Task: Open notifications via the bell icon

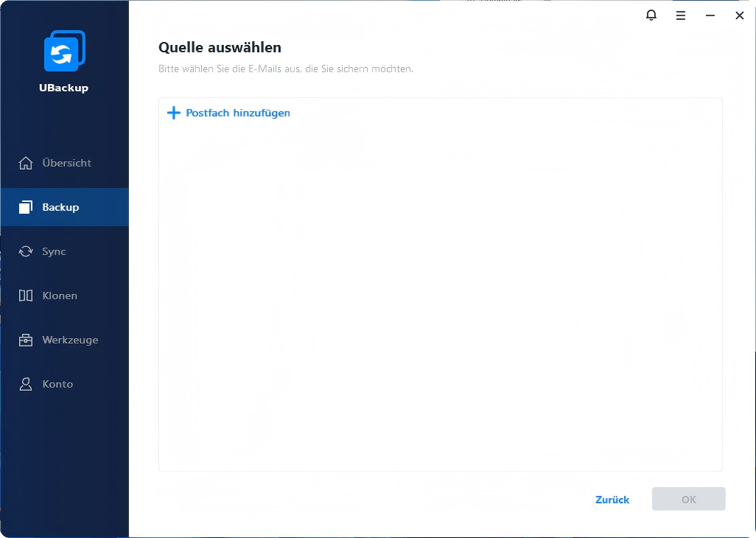Action: [x=651, y=15]
